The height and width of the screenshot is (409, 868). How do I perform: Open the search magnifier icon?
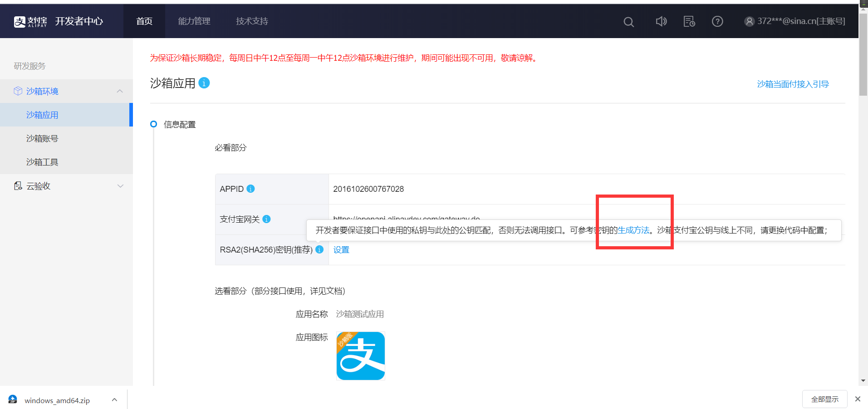[628, 22]
